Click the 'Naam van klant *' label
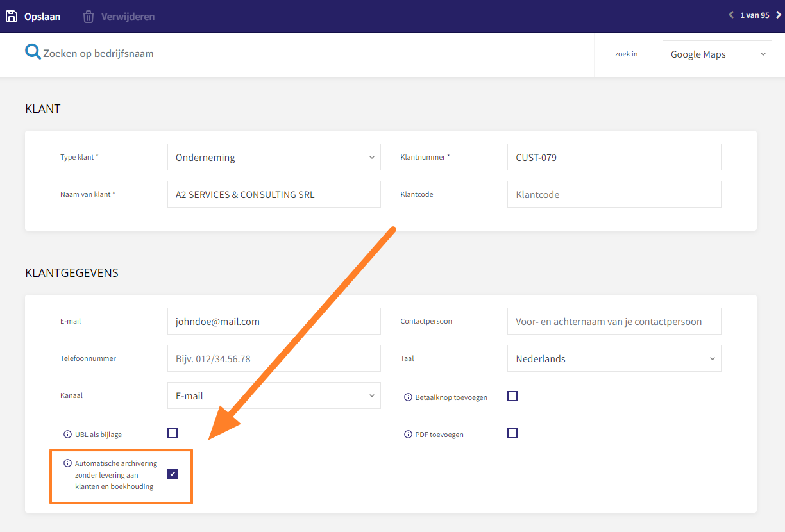785x532 pixels. click(88, 194)
